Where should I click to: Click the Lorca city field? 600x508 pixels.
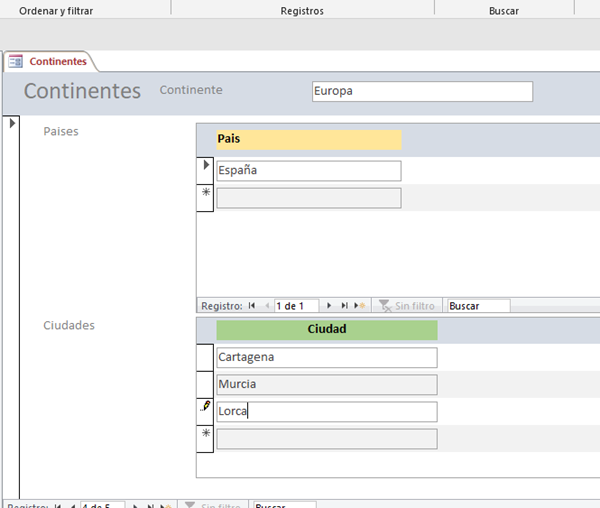(x=327, y=411)
